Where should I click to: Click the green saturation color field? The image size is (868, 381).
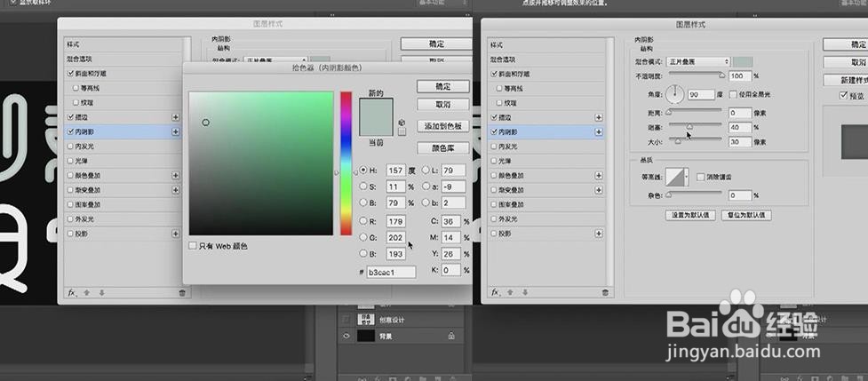260,163
